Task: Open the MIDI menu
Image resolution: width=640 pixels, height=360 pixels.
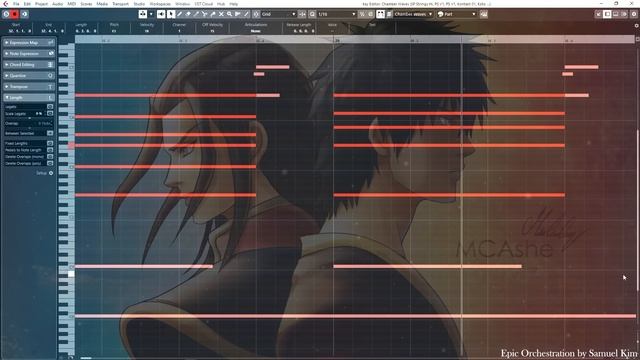Action: [x=71, y=4]
